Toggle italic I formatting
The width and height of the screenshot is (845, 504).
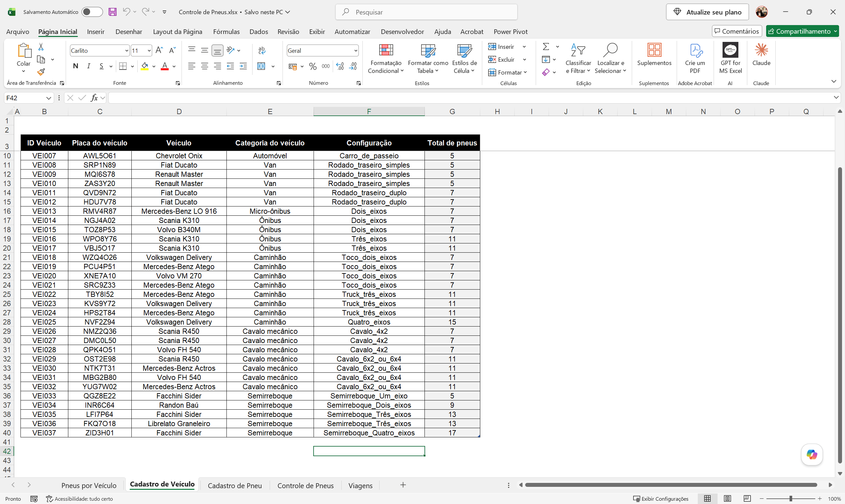click(89, 66)
